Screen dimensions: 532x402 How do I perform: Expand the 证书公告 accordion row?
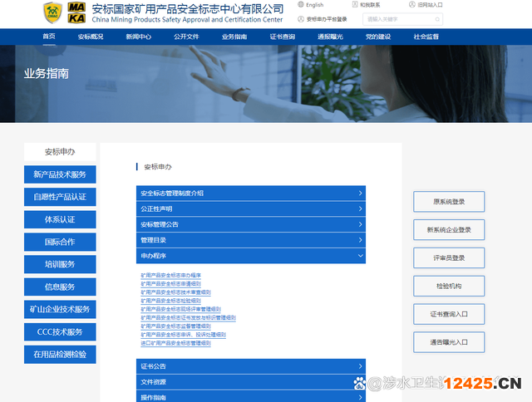coord(250,366)
